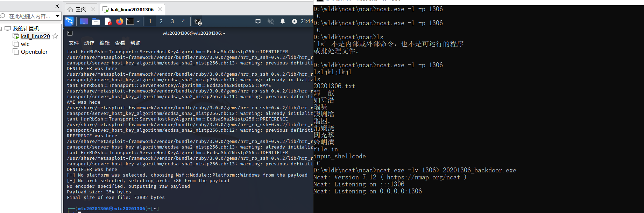Close the 主页 tab
The height and width of the screenshot is (213, 644).
(93, 9)
